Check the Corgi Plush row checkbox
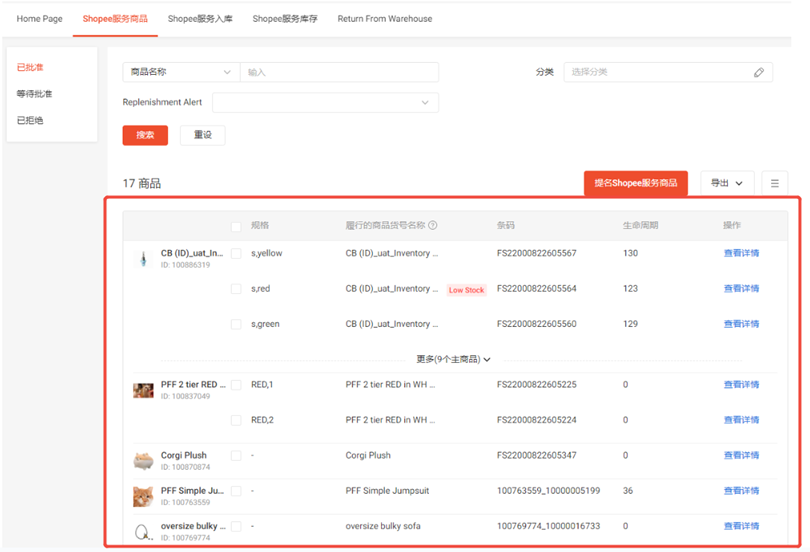The height and width of the screenshot is (552, 810). tap(236, 455)
